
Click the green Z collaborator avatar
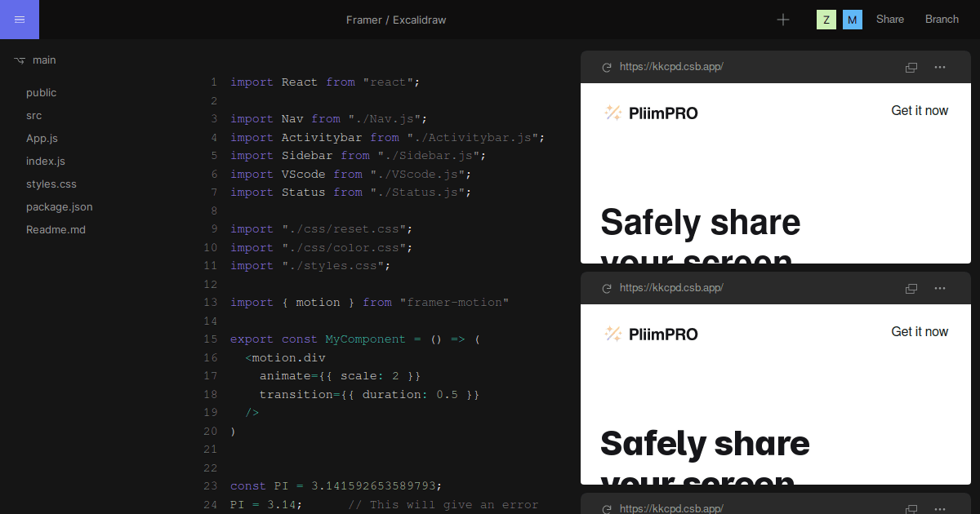click(x=826, y=19)
